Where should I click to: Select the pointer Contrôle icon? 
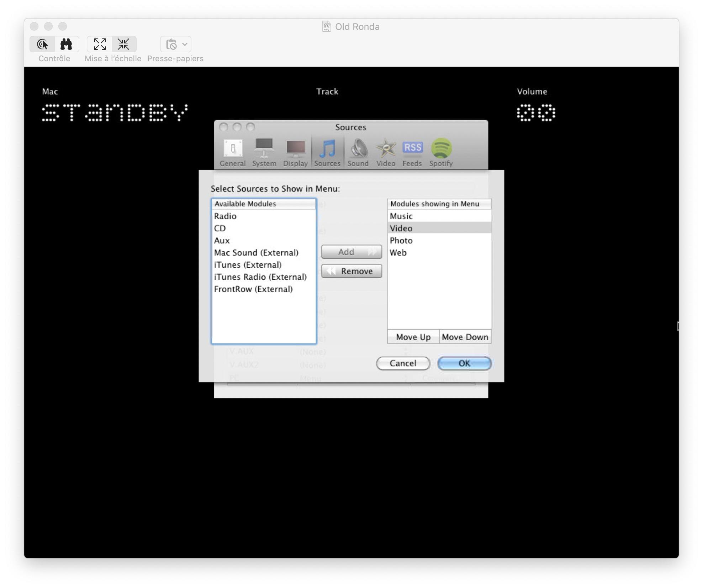click(x=43, y=44)
